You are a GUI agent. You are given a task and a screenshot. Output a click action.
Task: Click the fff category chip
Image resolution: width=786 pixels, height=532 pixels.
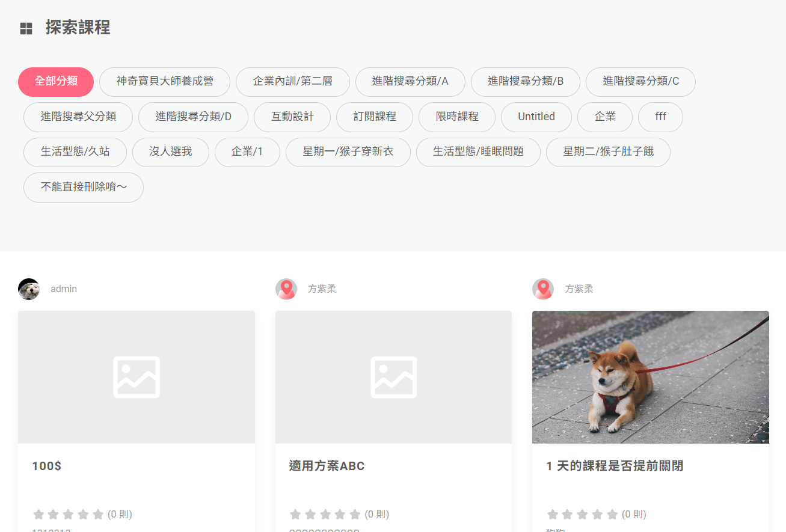[660, 117]
